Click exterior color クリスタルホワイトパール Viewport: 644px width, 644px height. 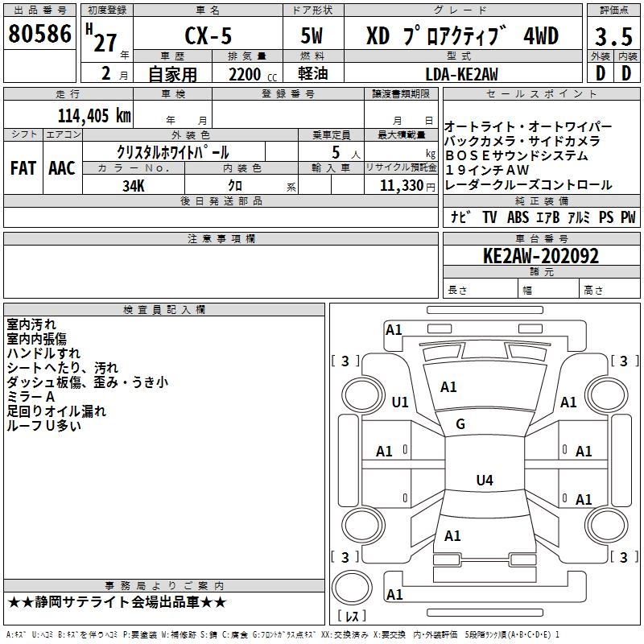[173, 152]
